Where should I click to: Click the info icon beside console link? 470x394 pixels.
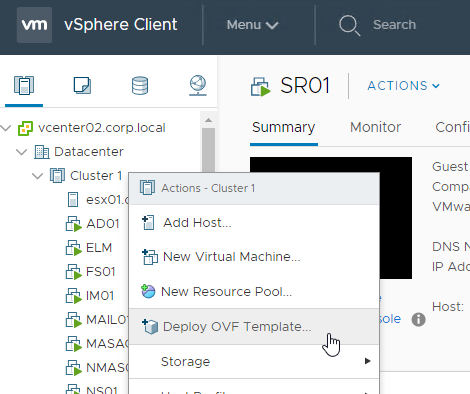pos(418,320)
